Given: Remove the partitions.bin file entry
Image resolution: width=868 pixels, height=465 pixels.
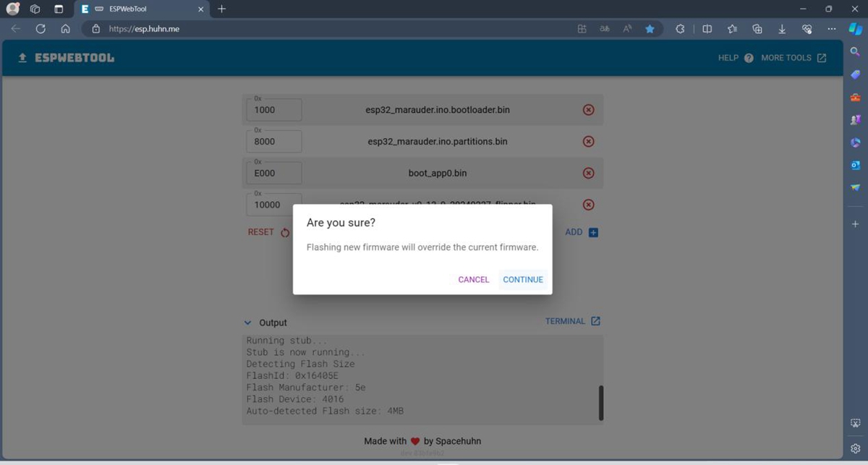Looking at the screenshot, I should [x=588, y=142].
